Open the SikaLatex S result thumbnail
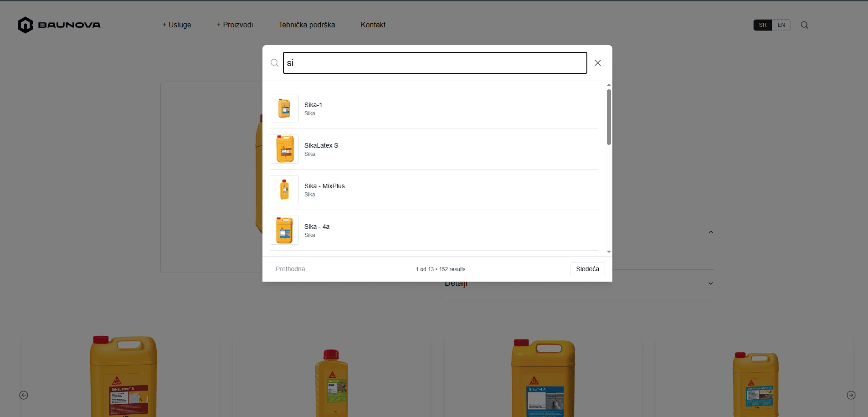 [x=284, y=149]
